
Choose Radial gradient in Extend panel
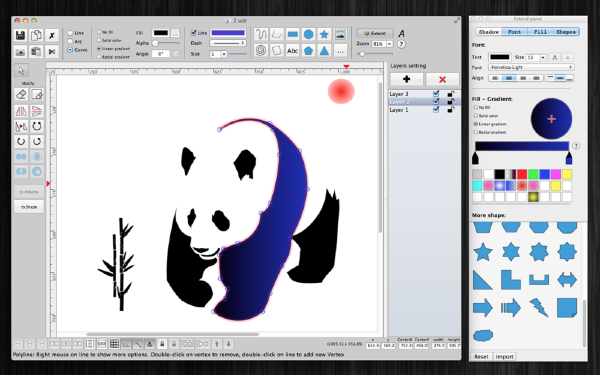[x=476, y=132]
